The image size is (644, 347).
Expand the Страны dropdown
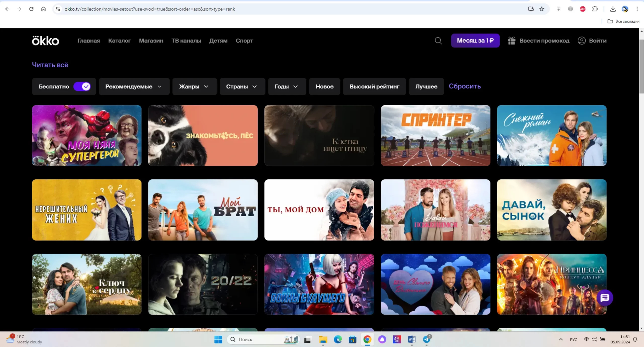click(242, 86)
